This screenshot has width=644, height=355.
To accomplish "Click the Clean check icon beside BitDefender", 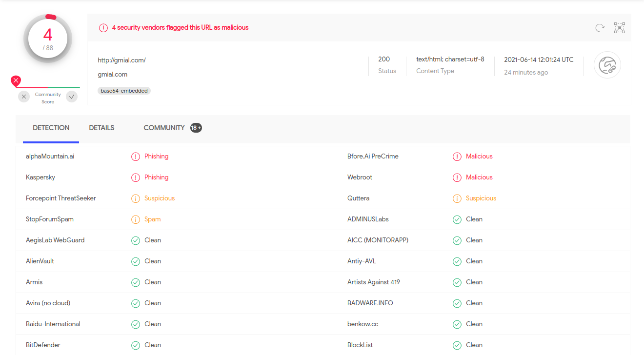I will point(136,345).
